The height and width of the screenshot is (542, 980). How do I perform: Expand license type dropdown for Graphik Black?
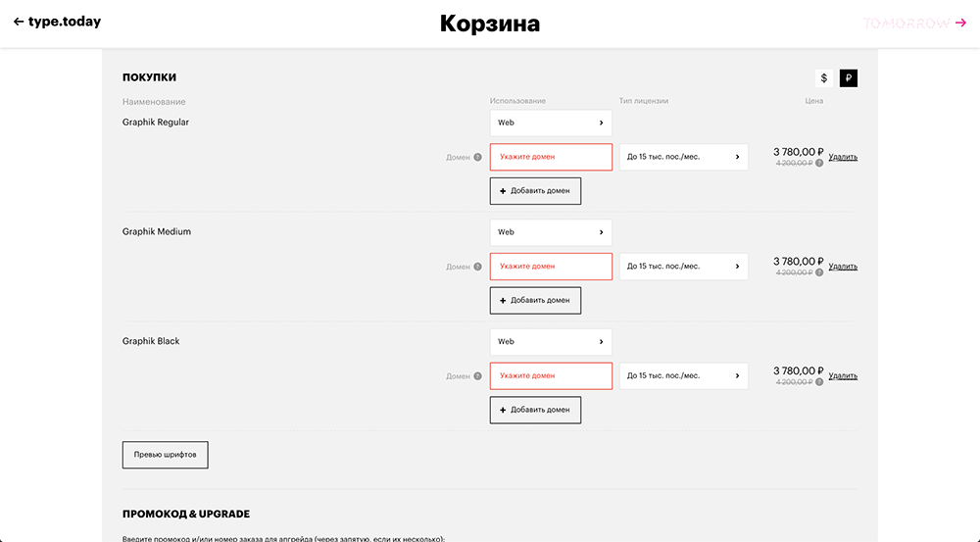tap(683, 376)
